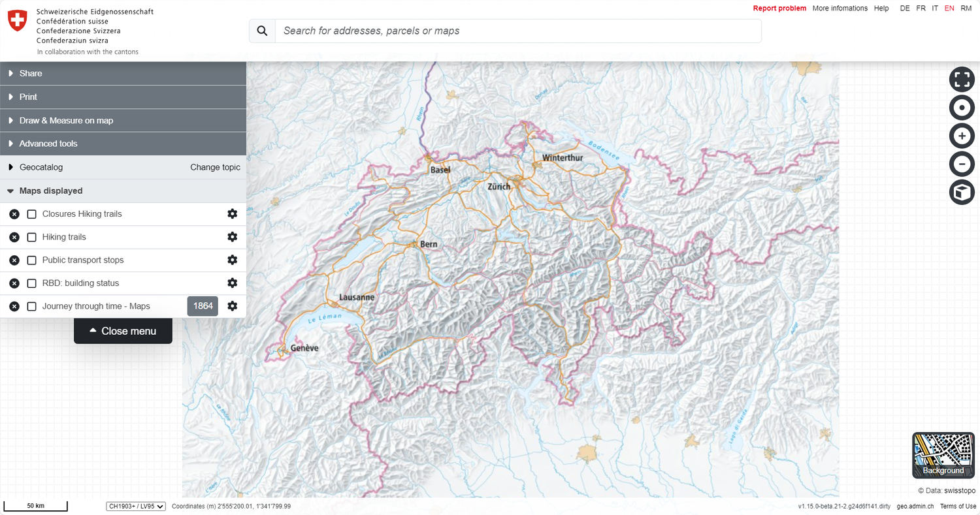Remove the Public transport stops layer
Image resolution: width=980 pixels, height=515 pixels.
[x=14, y=260]
